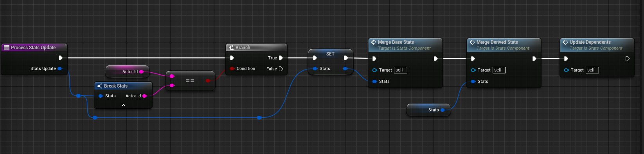Click Merge Derived Stats Target pin
The image size is (644, 154).
[473, 70]
